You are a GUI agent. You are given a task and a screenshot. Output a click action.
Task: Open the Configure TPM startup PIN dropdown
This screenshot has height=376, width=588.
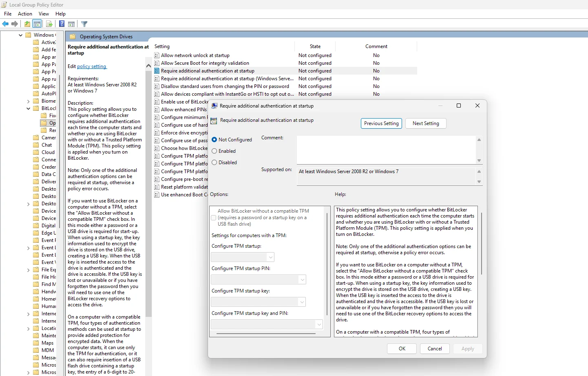pyautogui.click(x=259, y=279)
